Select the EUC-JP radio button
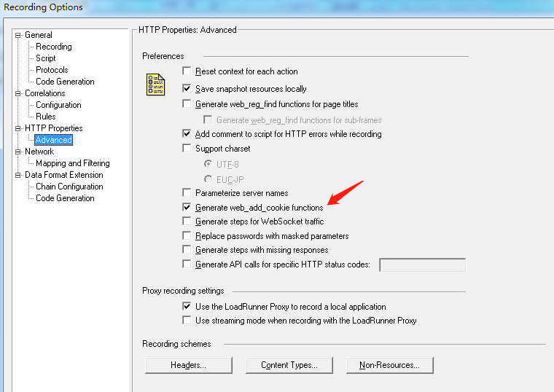Screen dimensions: 554x392 coord(208,179)
